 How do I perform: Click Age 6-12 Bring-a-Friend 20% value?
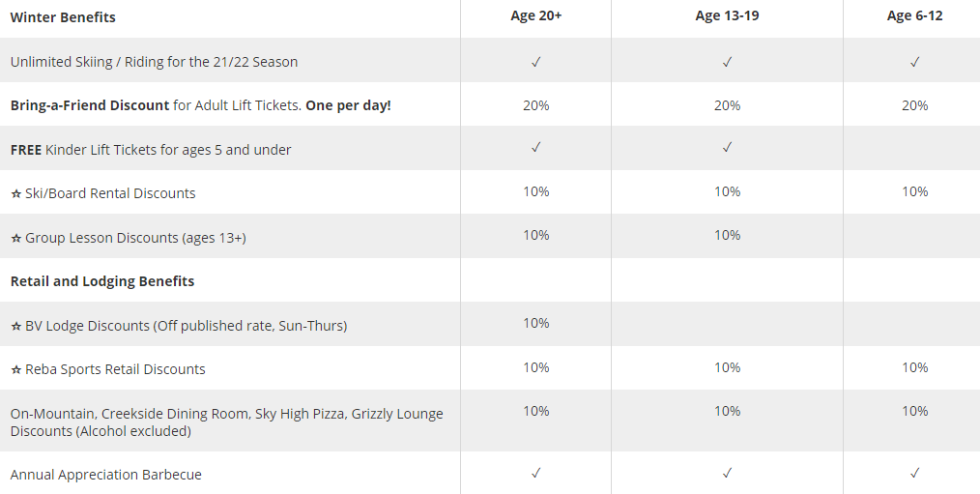(x=914, y=105)
